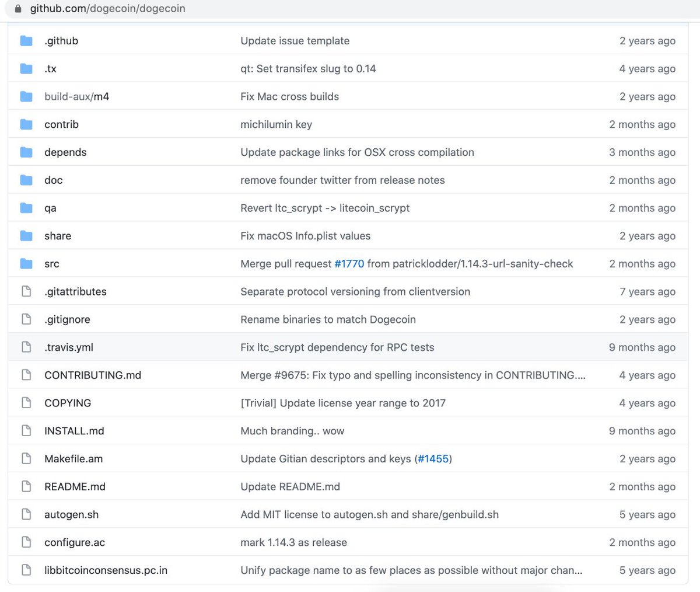Open commit 'Update issue template'
This screenshot has width=700, height=592.
click(295, 41)
